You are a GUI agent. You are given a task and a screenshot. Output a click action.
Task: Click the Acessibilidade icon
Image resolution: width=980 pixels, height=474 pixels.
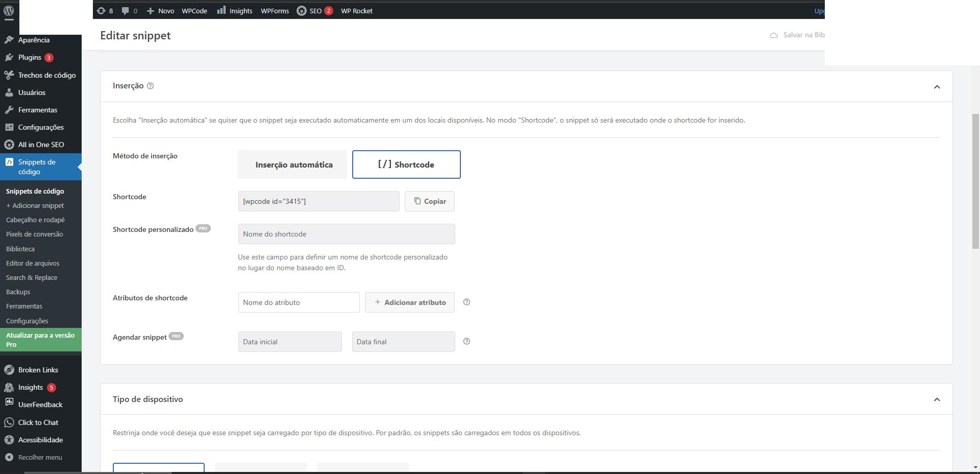tap(9, 440)
